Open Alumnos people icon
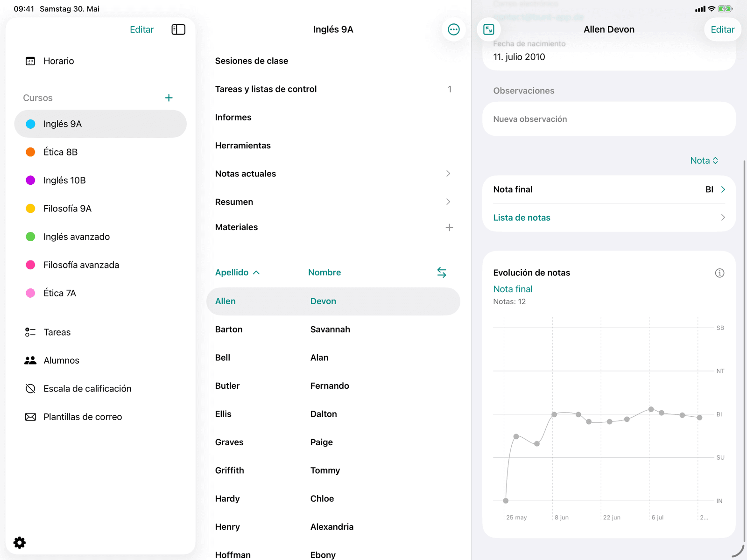Screen dimensions: 747x560 (30, 360)
